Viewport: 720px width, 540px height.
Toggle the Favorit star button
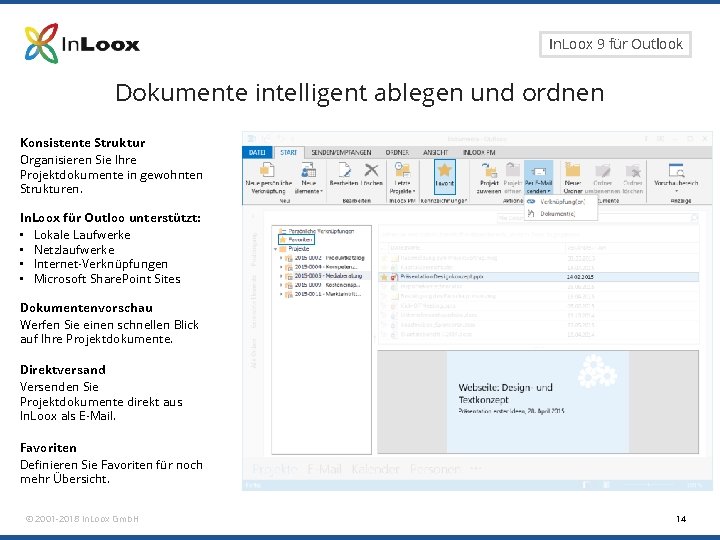click(x=444, y=177)
